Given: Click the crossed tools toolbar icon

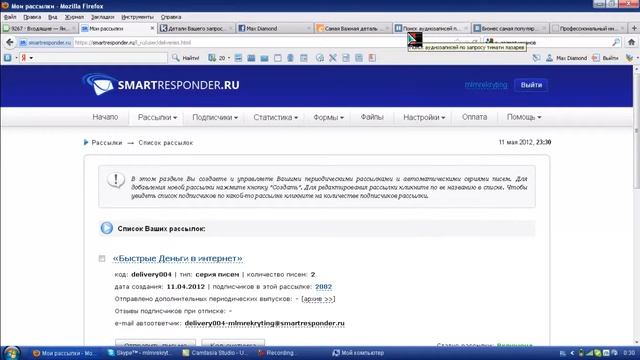Looking at the screenshot, I should [333, 58].
